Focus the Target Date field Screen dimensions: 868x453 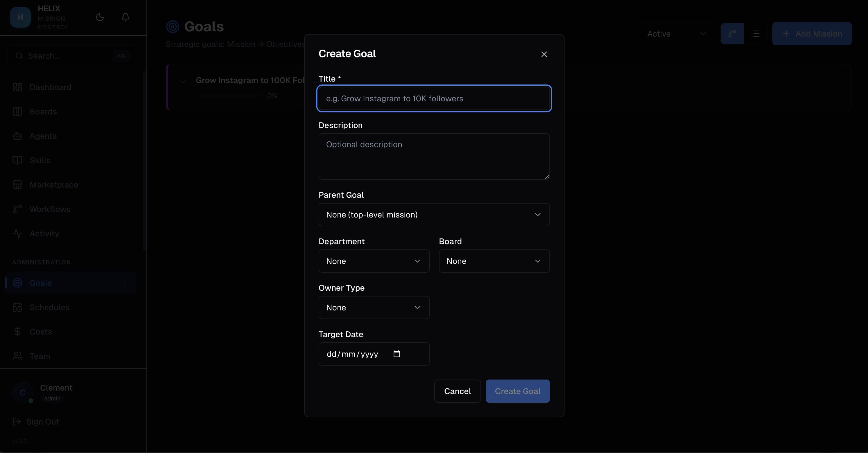[374, 354]
